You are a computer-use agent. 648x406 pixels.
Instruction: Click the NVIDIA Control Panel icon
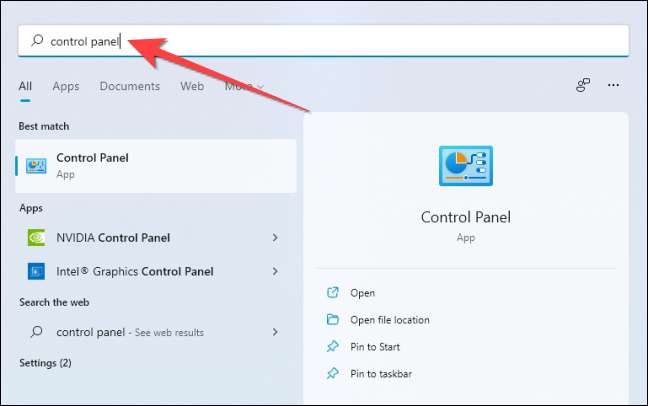(36, 238)
